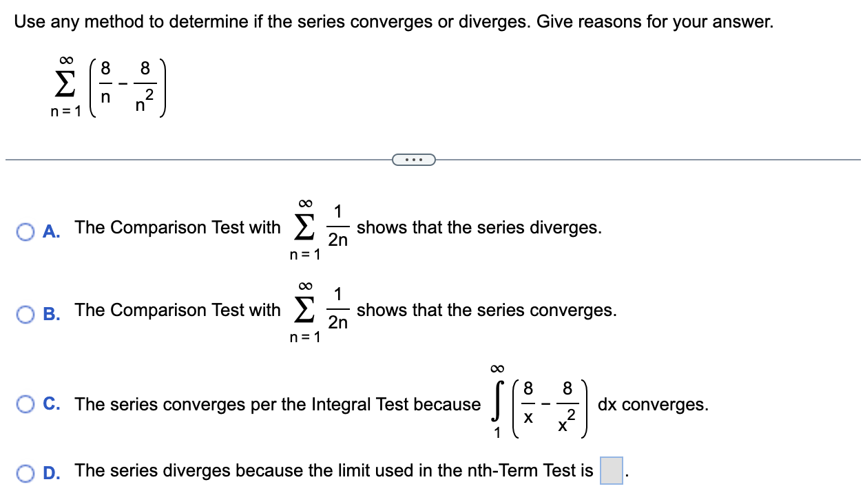The height and width of the screenshot is (504, 865).
Task: Pick option D nth-Term Test radio button
Action: click(27, 472)
